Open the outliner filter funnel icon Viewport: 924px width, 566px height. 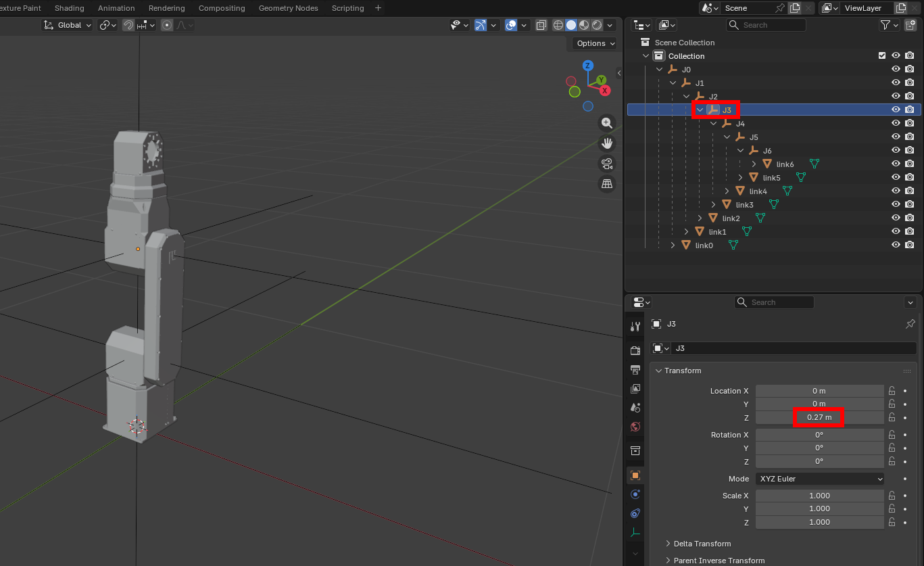[x=885, y=25]
